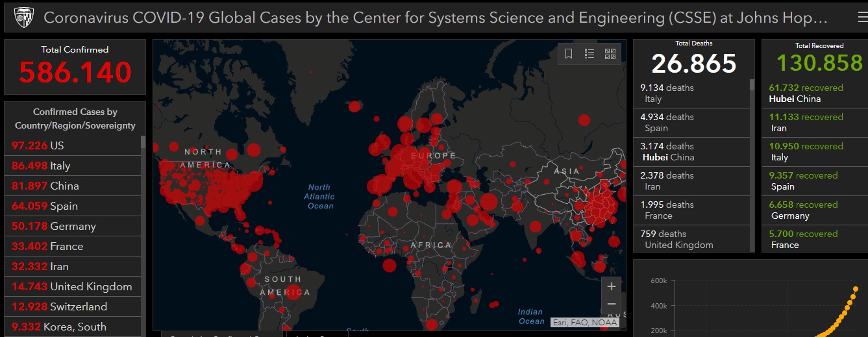Select 6.658 recovered Germany entry
Viewport: 868px width, 337px height.
[815, 210]
